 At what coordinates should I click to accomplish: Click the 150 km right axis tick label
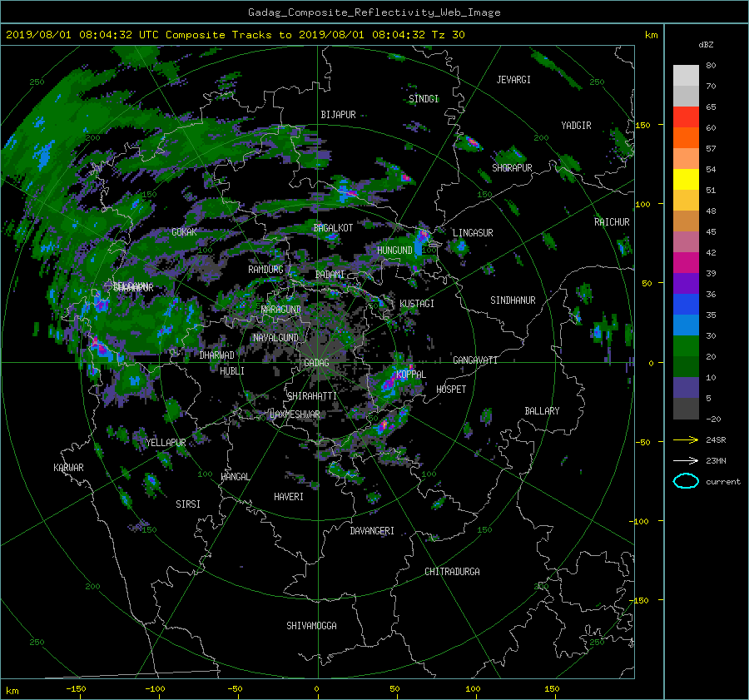click(642, 125)
